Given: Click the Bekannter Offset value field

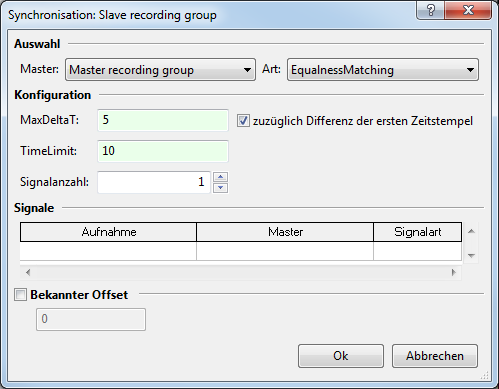Looking at the screenshot, I should [91, 319].
